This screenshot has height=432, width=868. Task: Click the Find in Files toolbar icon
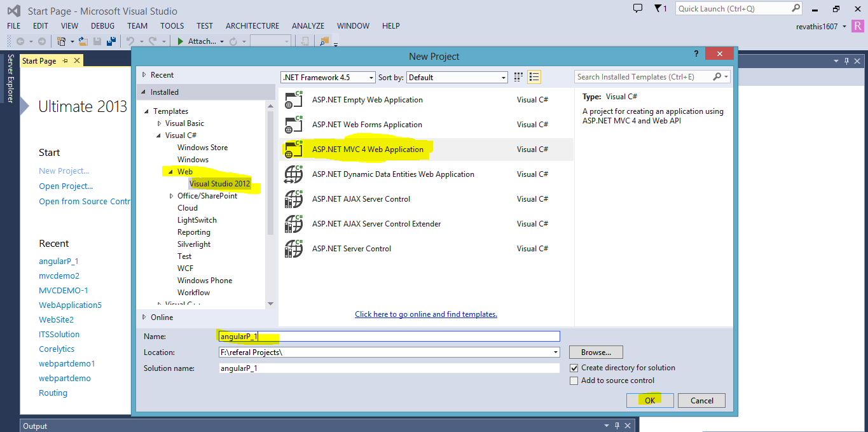tap(324, 41)
